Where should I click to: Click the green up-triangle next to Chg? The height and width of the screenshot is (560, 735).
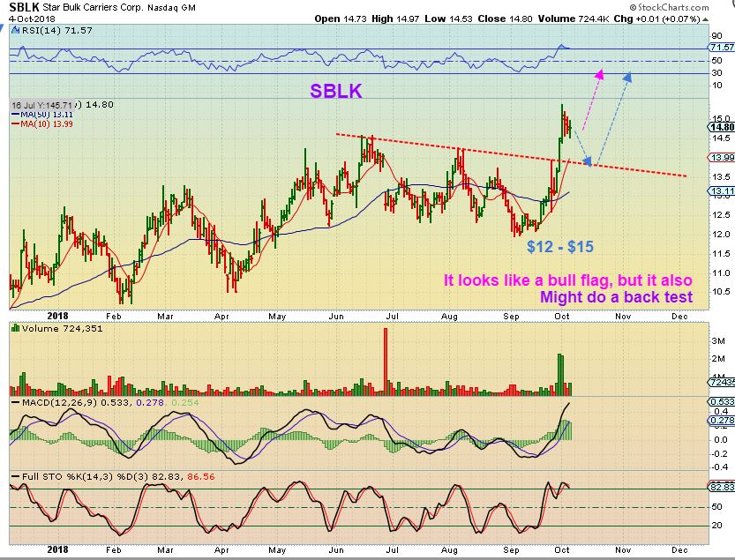706,19
